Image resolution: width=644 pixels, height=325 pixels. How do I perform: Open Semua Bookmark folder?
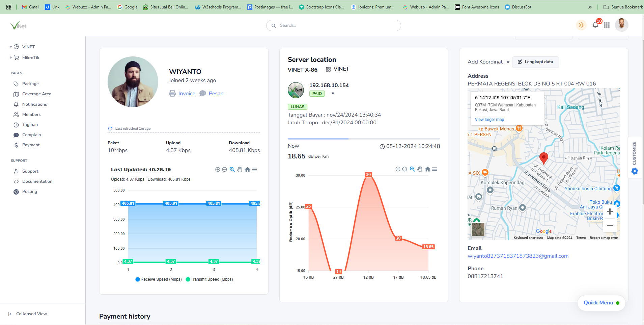pyautogui.click(x=623, y=7)
